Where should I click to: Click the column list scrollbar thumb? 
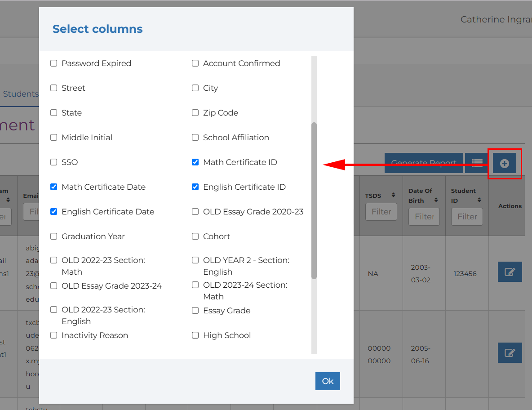click(x=314, y=201)
